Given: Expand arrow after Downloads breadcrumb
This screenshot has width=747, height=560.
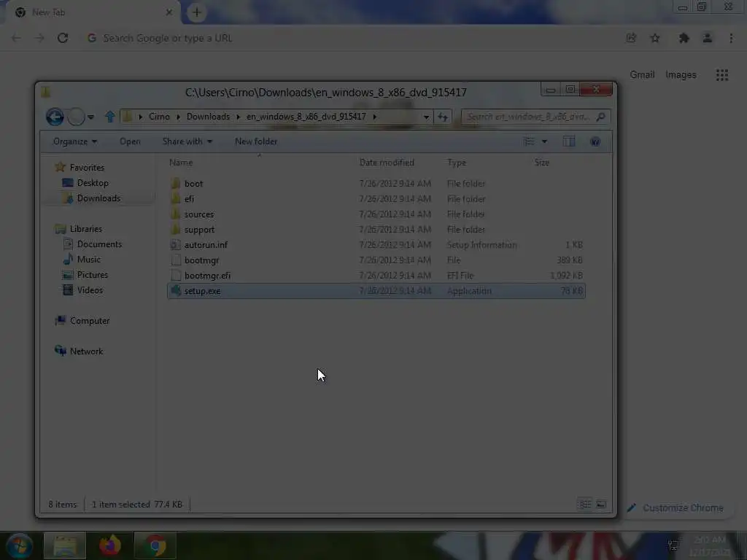Looking at the screenshot, I should click(239, 117).
